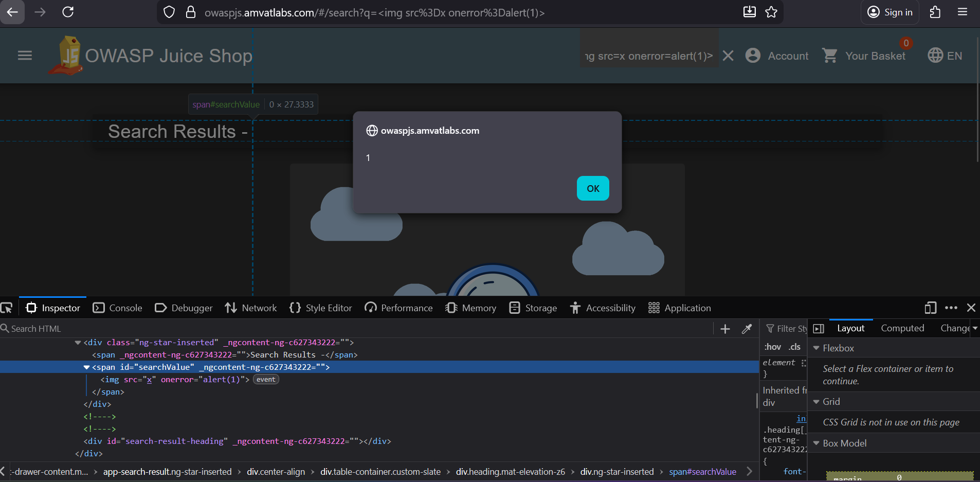Screen dimensions: 980x482
Task: Click the eyedropper color picker icon
Action: click(x=747, y=329)
